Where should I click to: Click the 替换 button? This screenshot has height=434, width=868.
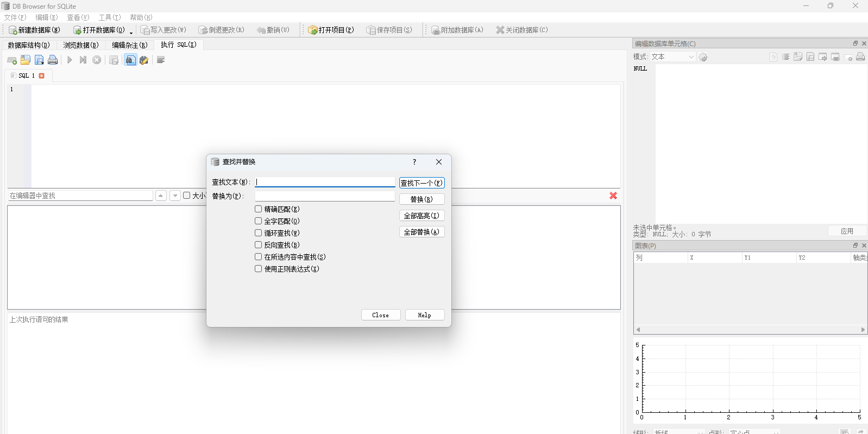click(422, 199)
